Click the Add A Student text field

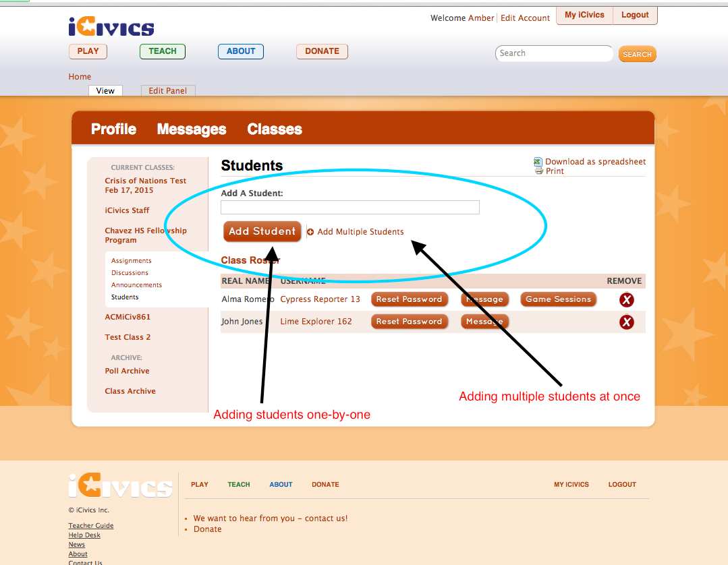pos(350,208)
